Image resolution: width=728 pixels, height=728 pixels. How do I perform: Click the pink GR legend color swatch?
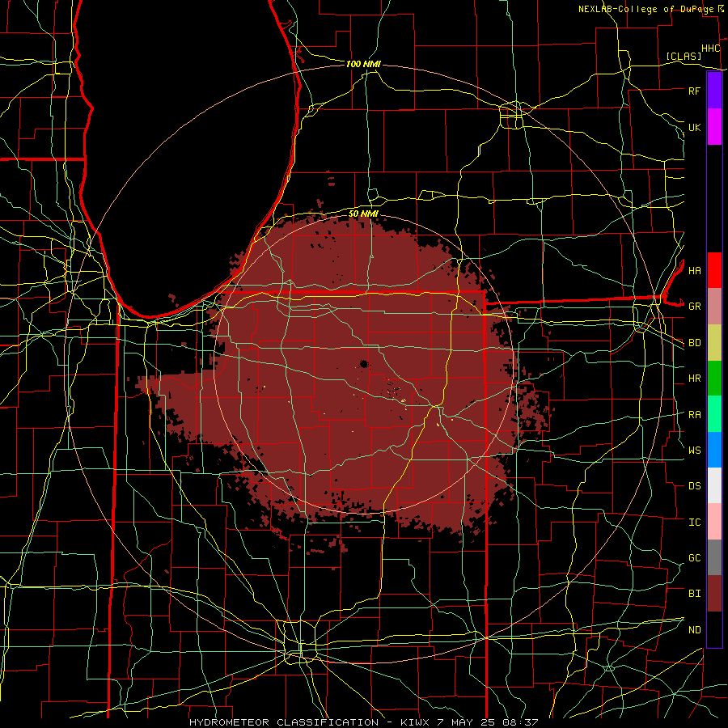click(x=714, y=307)
